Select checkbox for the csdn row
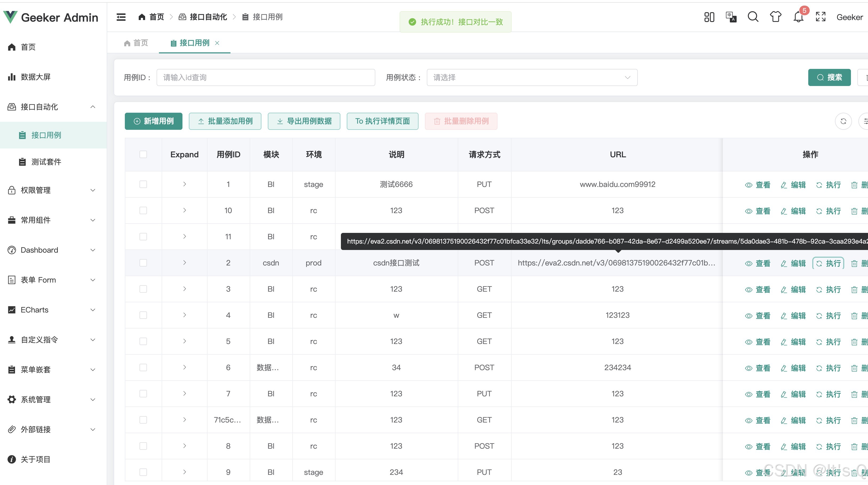868x485 pixels. pos(143,263)
